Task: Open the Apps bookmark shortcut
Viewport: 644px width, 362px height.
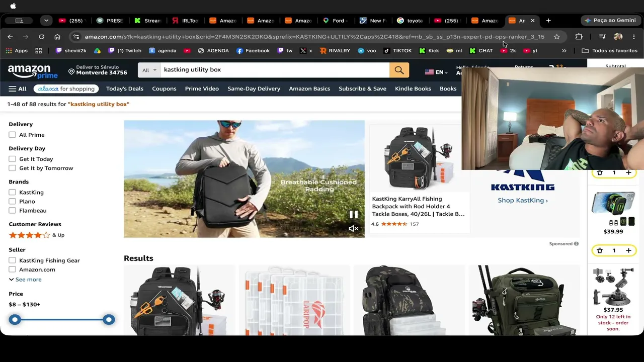Action: (x=17, y=51)
